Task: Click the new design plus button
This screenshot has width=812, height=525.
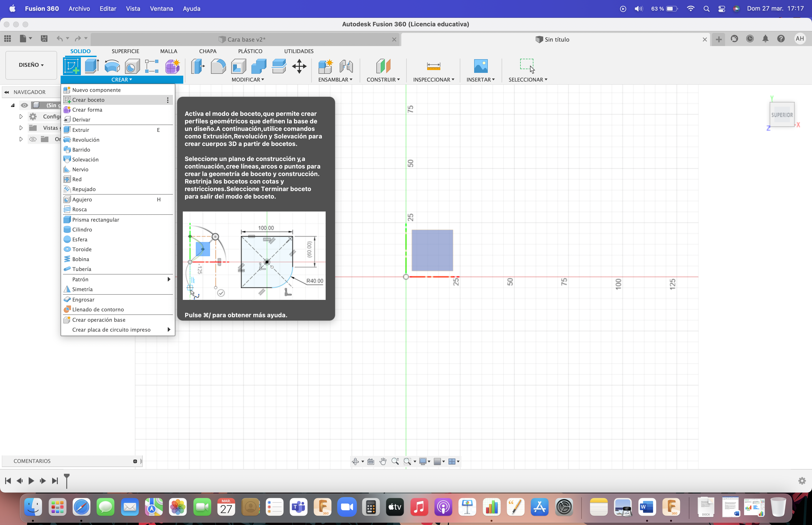Action: pos(719,39)
